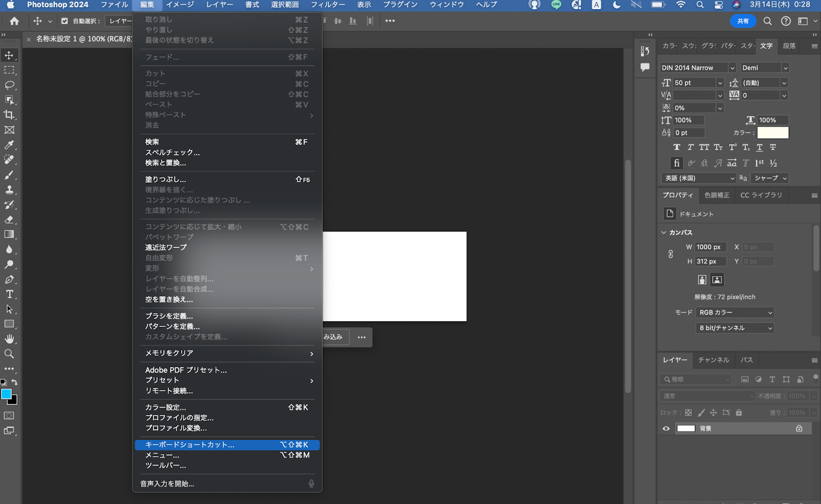821x504 pixels.
Task: Select the Rectangle shape tool
Action: pos(9,324)
